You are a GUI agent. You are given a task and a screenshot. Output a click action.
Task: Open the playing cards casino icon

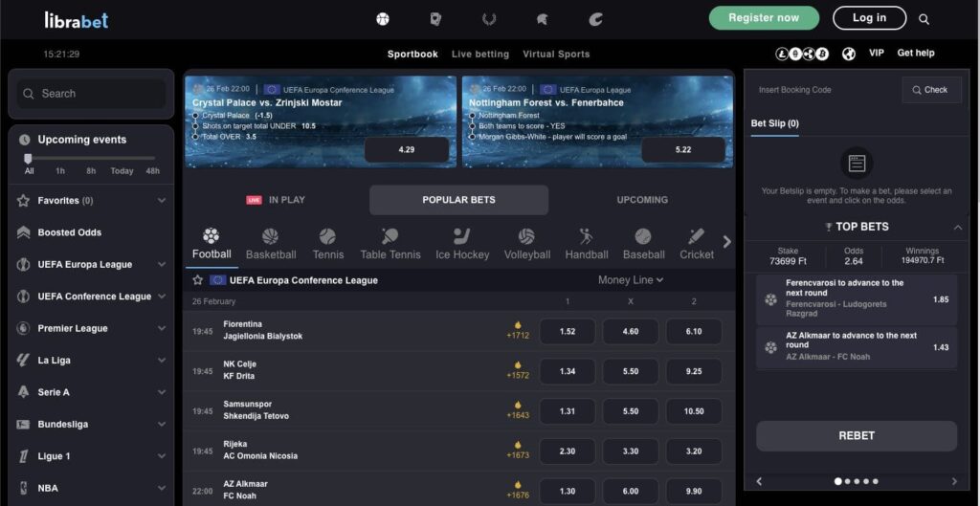click(x=435, y=19)
